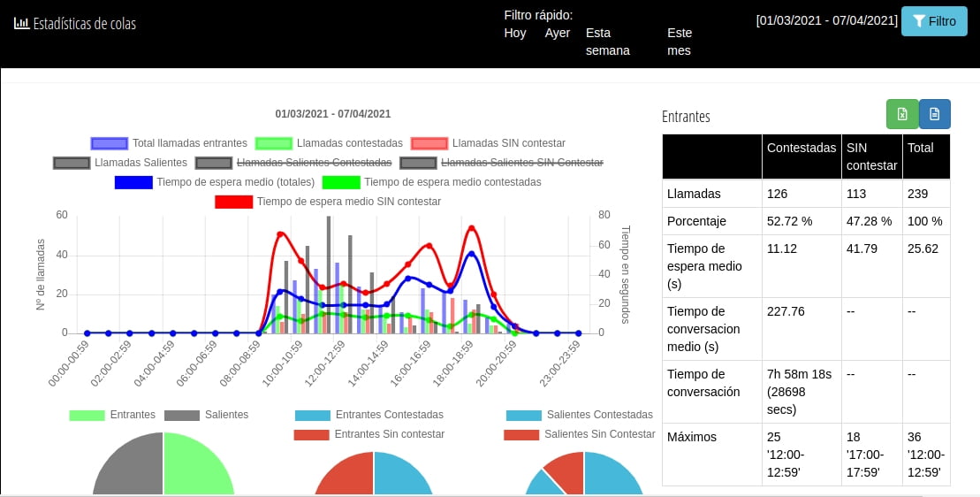
Task: Select the Hoy quick filter
Action: (x=514, y=33)
